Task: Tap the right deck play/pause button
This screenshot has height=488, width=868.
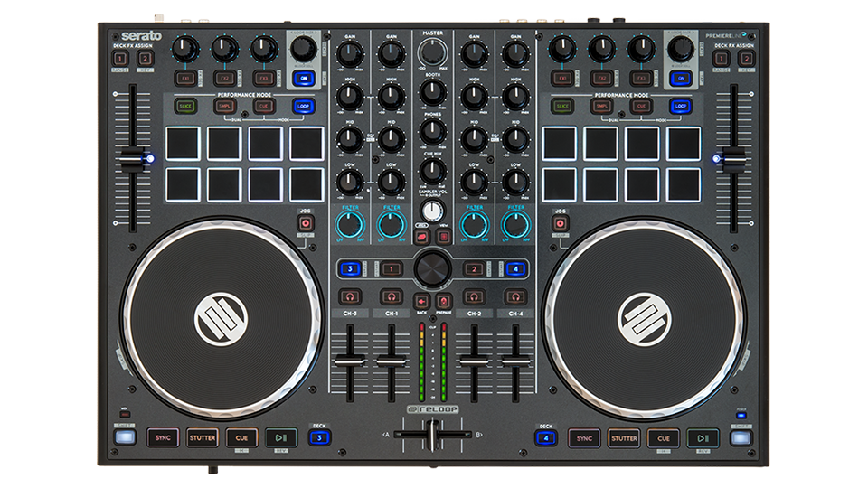Action: 703,438
